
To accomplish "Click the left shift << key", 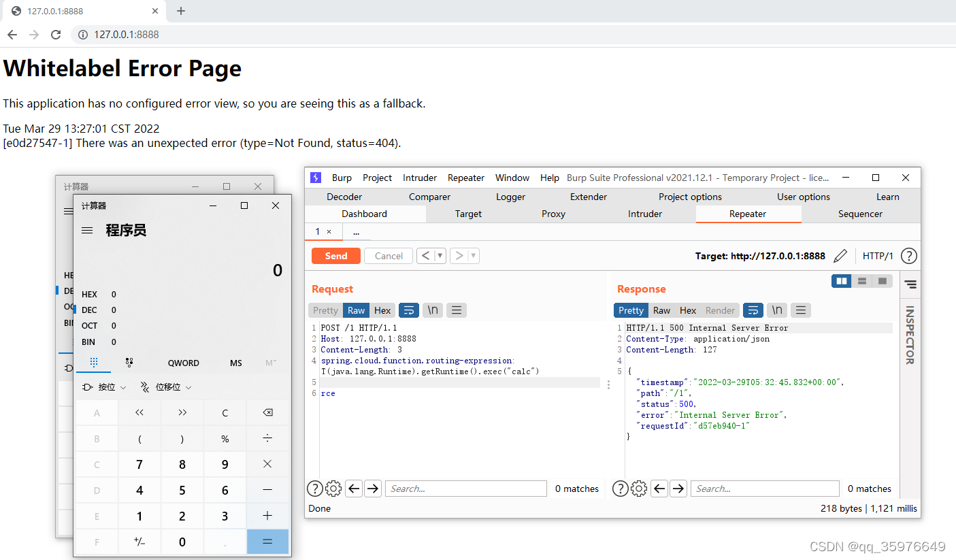I will tap(139, 413).
